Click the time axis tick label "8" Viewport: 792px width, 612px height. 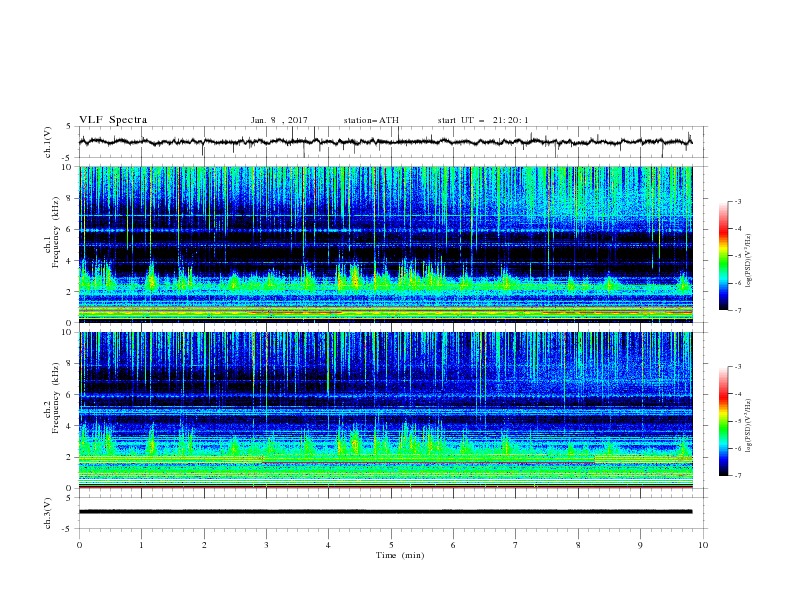pos(578,545)
